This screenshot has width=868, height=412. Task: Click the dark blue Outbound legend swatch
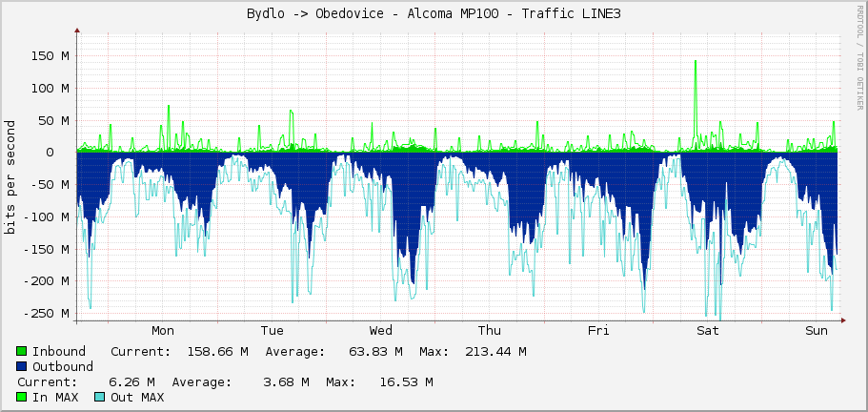(22, 366)
